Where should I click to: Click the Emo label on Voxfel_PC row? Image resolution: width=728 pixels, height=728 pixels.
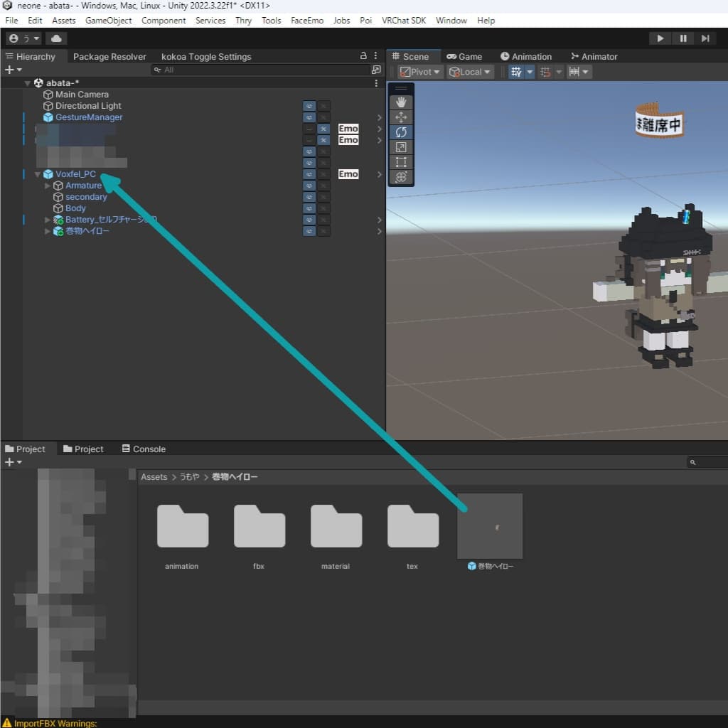click(348, 174)
